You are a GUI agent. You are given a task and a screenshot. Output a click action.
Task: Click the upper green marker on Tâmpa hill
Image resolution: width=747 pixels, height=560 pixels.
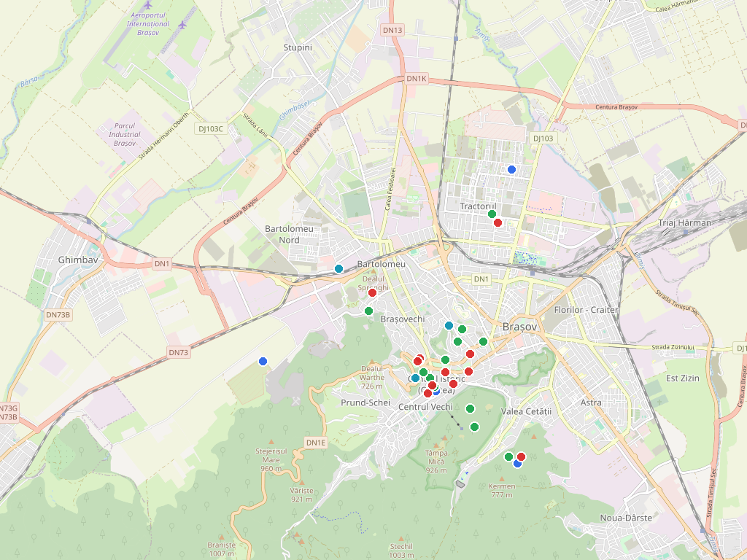click(471, 408)
